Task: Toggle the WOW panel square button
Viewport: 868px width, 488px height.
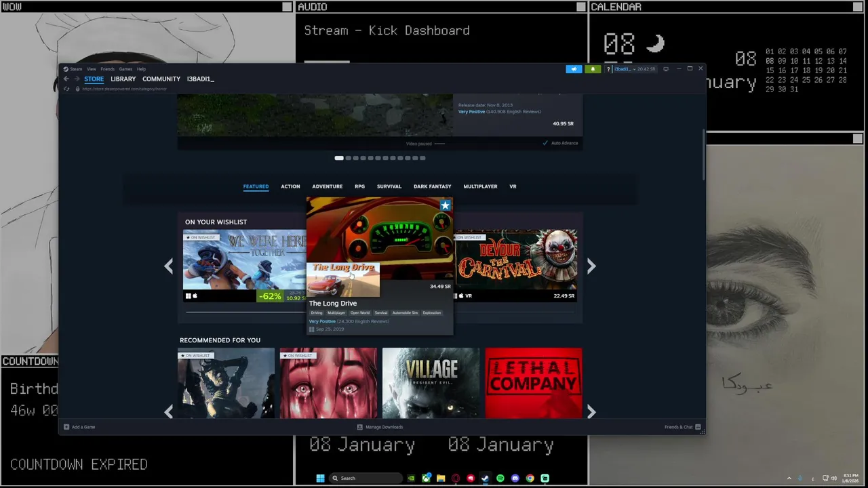Action: (288, 7)
